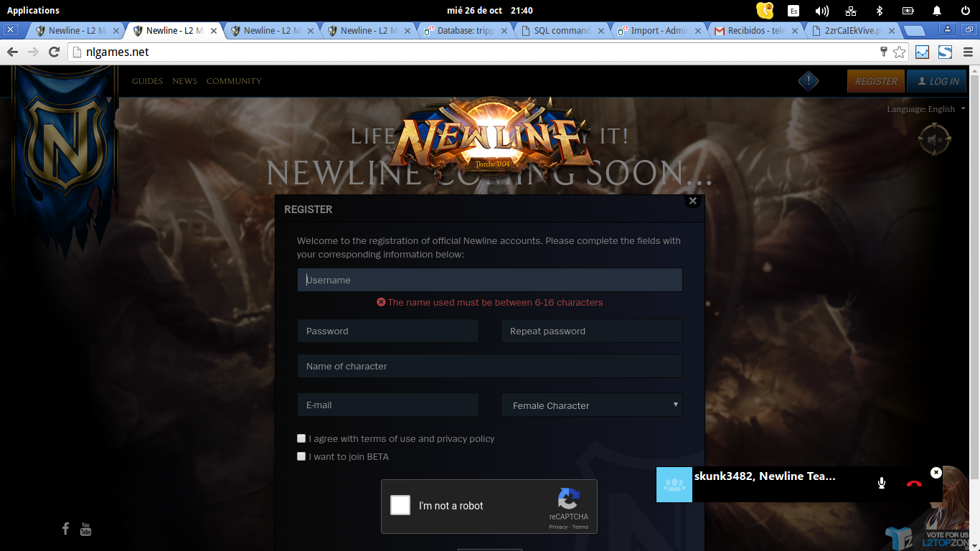Click the date and time clock
This screenshot has width=980, height=551.
coord(490,10)
